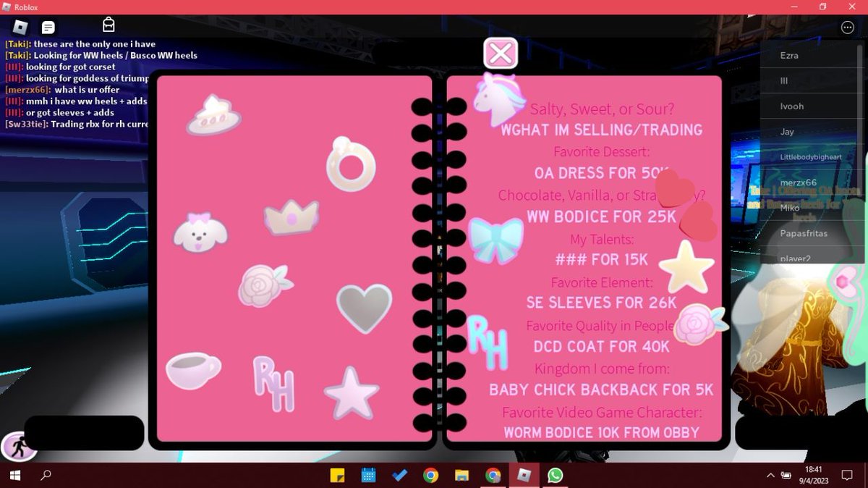This screenshot has width=868, height=488.
Task: Click the '### FOR 15K' journal line
Action: (601, 259)
